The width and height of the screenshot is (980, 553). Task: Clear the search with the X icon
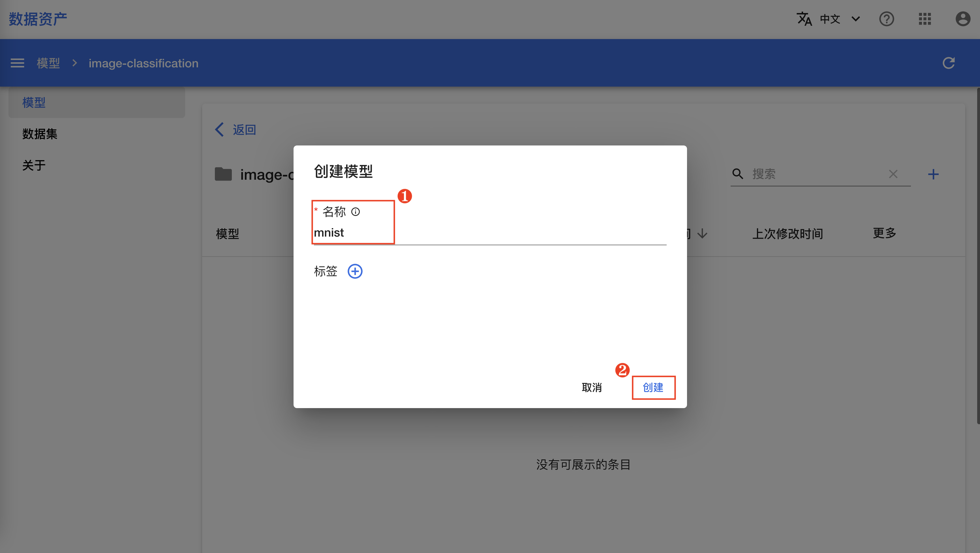893,174
